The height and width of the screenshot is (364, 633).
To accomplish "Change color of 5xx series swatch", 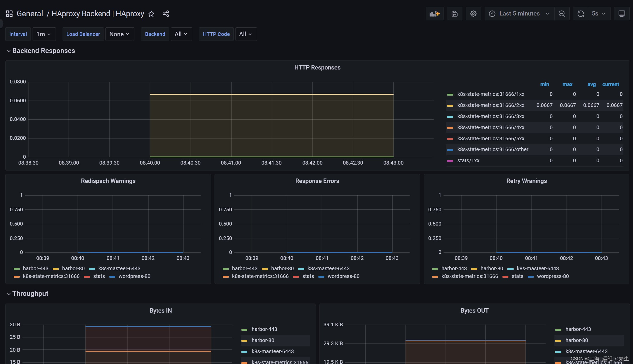I will click(450, 139).
